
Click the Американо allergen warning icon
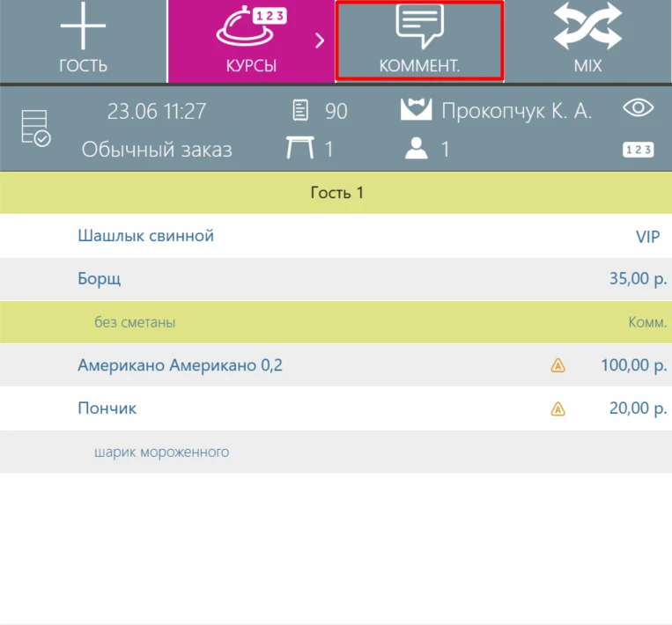pos(558,365)
